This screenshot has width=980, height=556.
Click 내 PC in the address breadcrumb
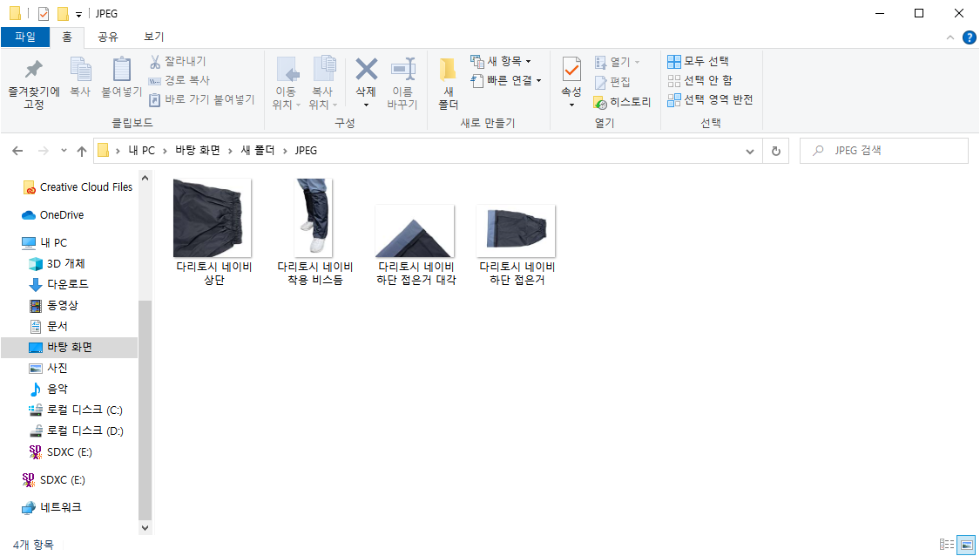(141, 151)
